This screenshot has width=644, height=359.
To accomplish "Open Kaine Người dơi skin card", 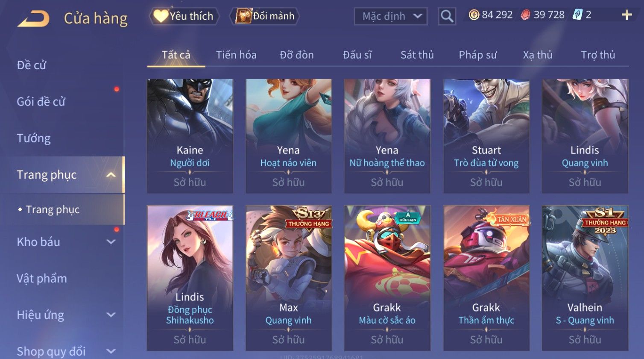I will pos(190,136).
